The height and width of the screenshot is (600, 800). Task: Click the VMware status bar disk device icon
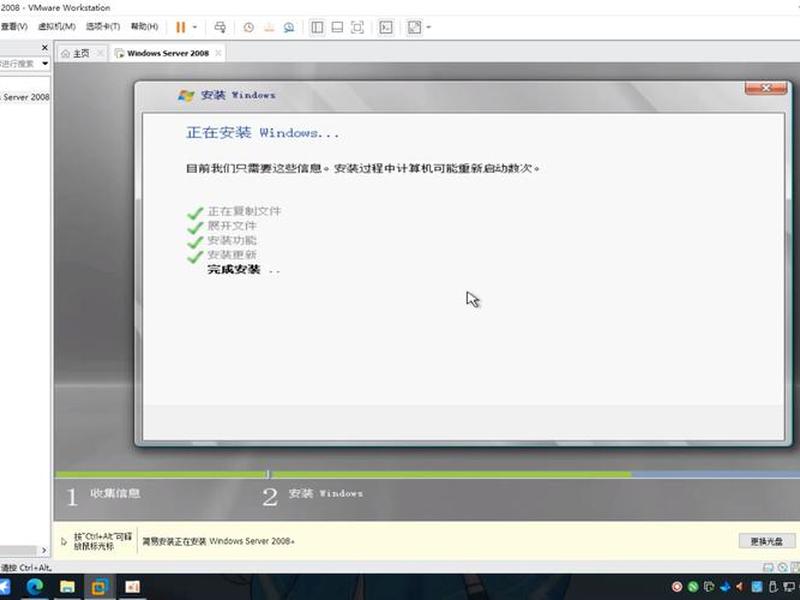point(768,567)
